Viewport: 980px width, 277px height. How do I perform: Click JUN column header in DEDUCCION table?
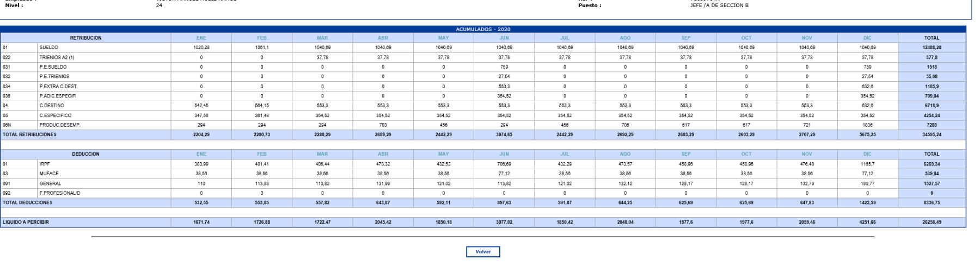(504, 154)
